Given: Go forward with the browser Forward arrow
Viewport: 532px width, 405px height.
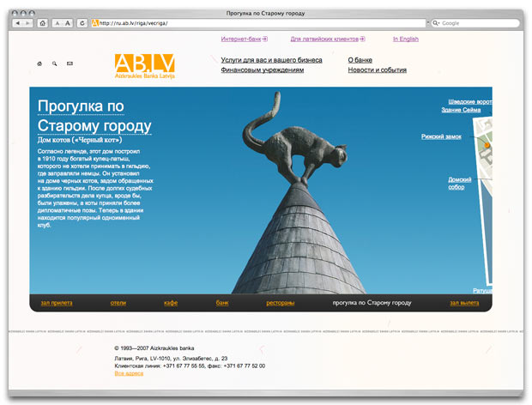Looking at the screenshot, I should coord(29,23).
